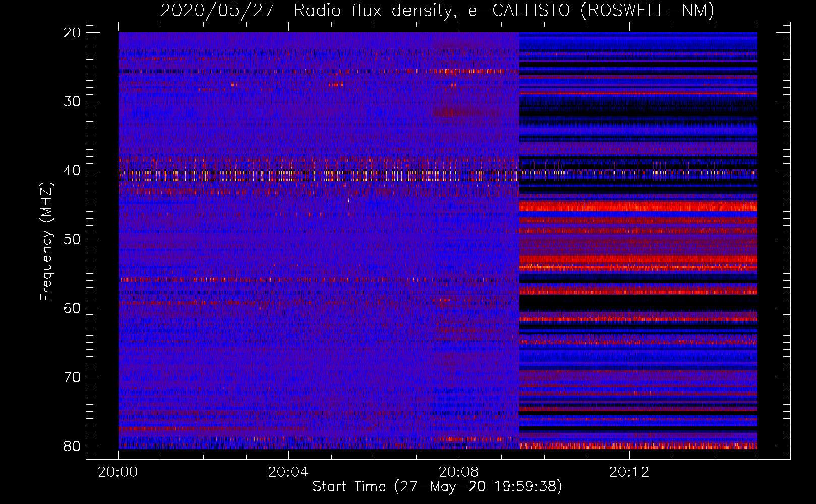Click the "Start Time (27-May-20 19:59:38)" label
816x504 pixels.
(437, 487)
